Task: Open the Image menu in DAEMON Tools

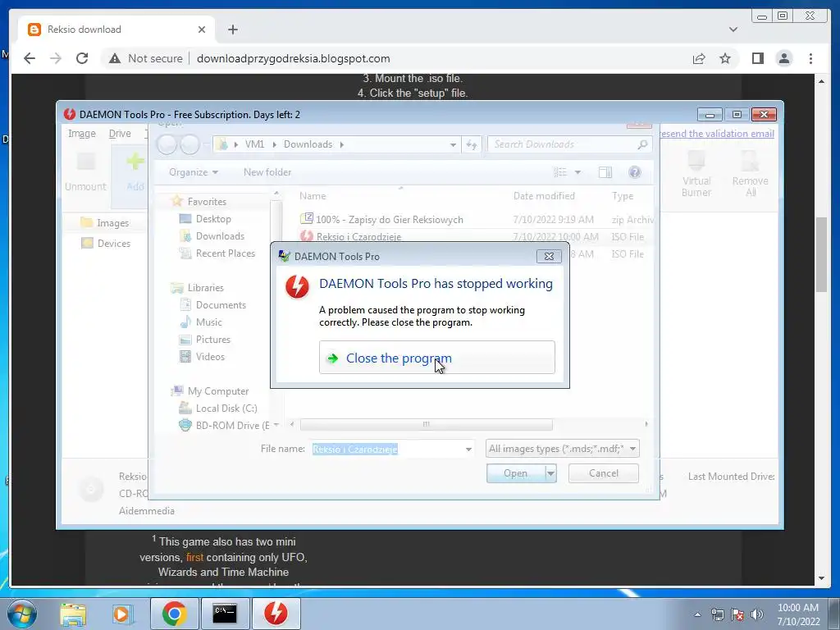Action: (81, 134)
